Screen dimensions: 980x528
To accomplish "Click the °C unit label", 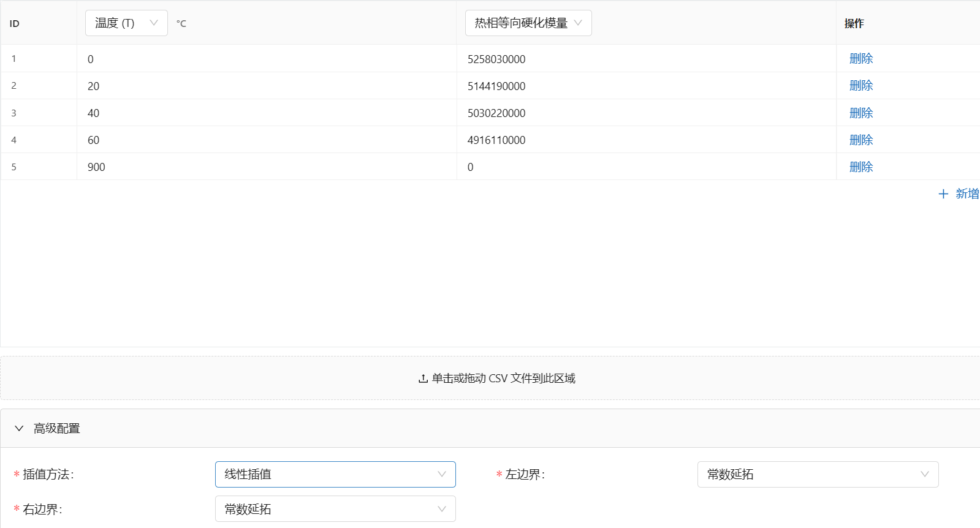I will [181, 23].
